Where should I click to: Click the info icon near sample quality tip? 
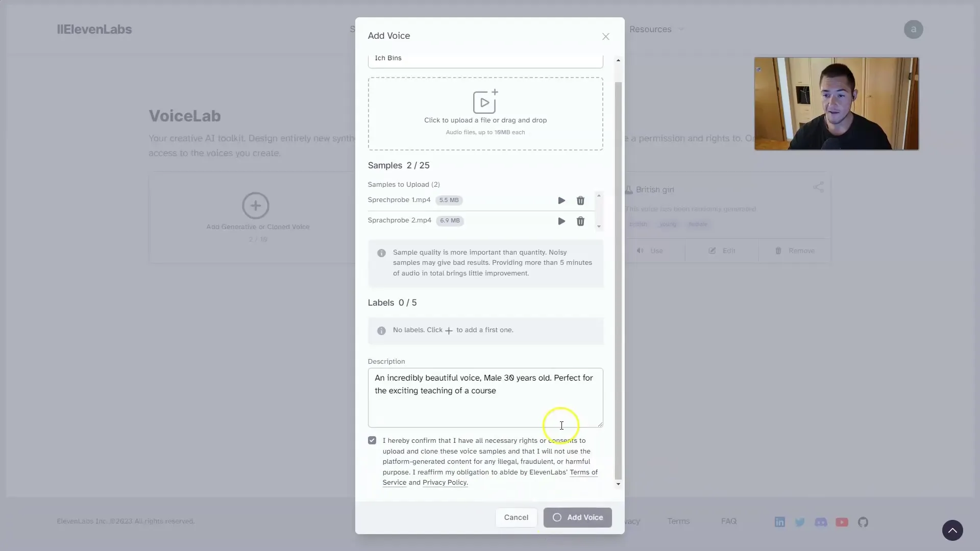tap(382, 253)
